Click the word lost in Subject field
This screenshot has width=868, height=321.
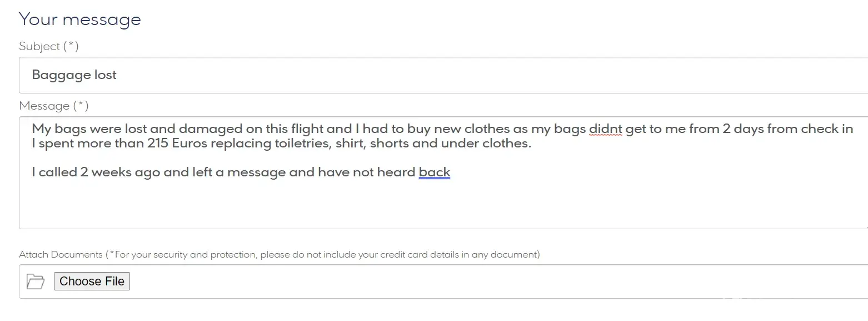point(105,75)
